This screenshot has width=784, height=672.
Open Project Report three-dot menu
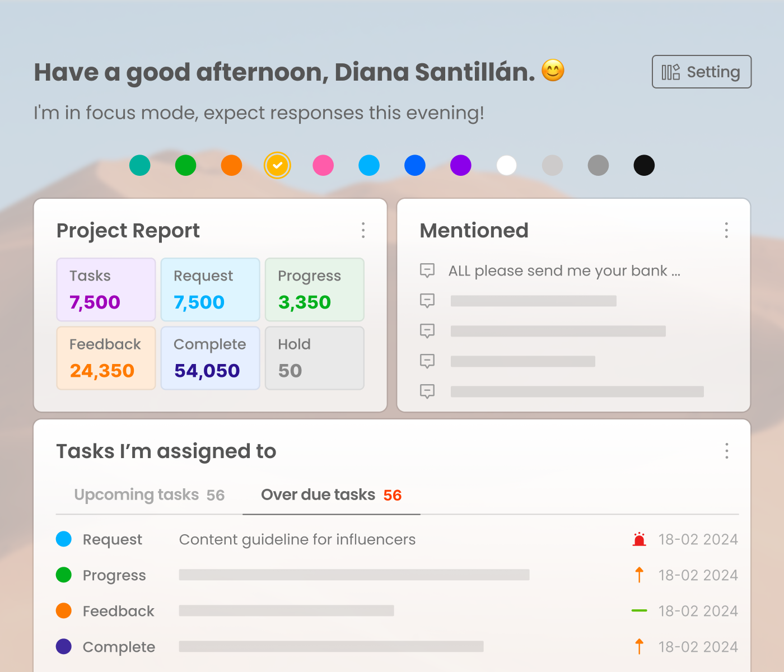click(x=363, y=230)
